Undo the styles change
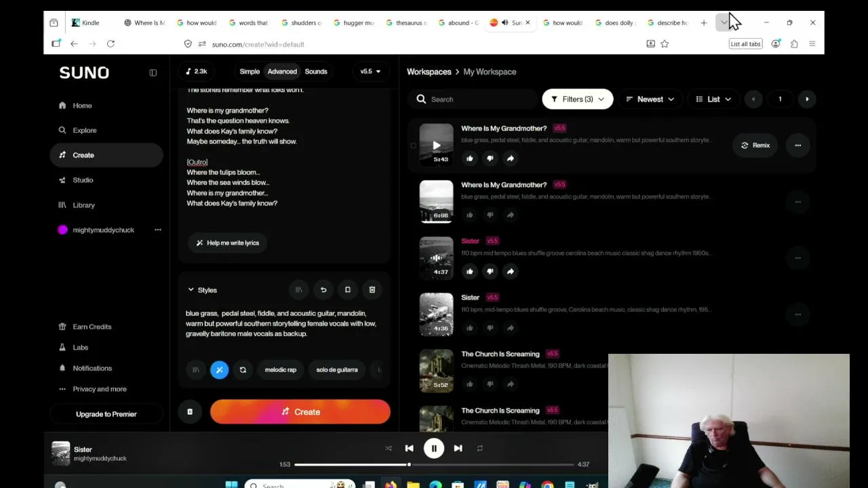The image size is (868, 488). point(323,290)
